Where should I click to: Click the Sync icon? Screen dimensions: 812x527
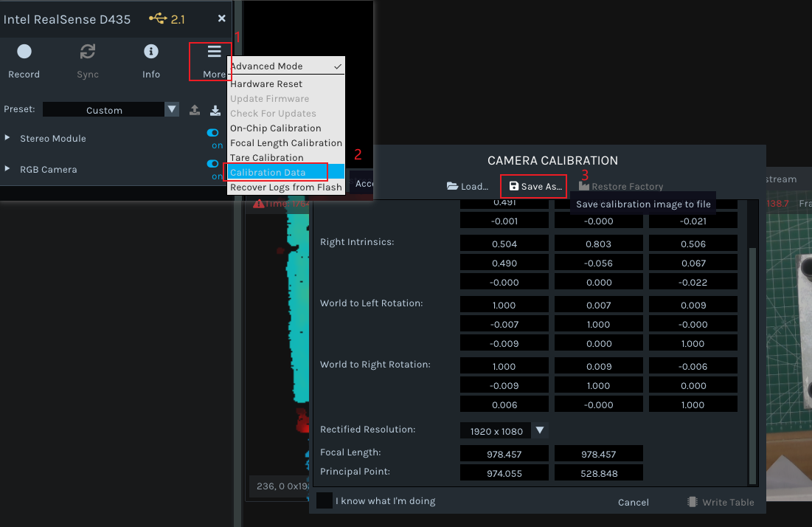88,52
